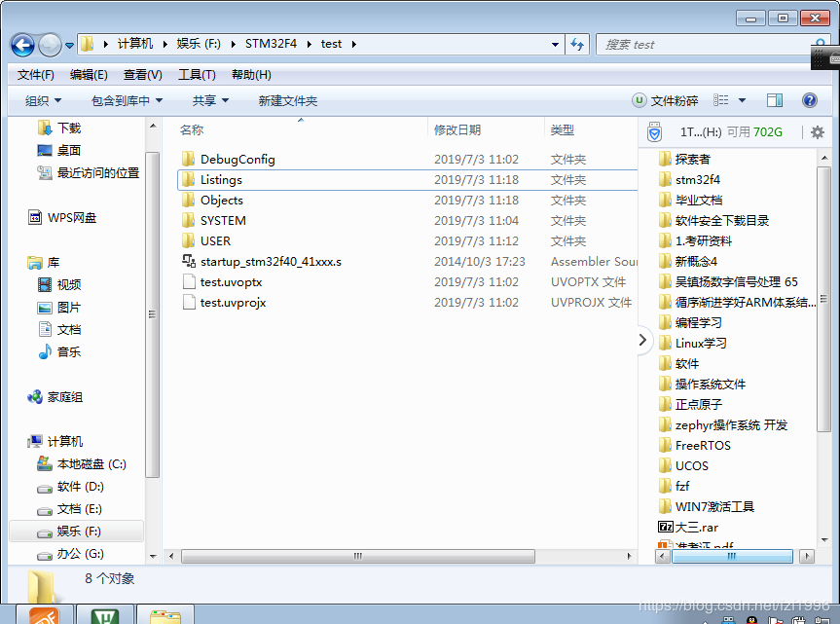Select the Listings folder row
This screenshot has height=624, width=840.
pos(407,179)
